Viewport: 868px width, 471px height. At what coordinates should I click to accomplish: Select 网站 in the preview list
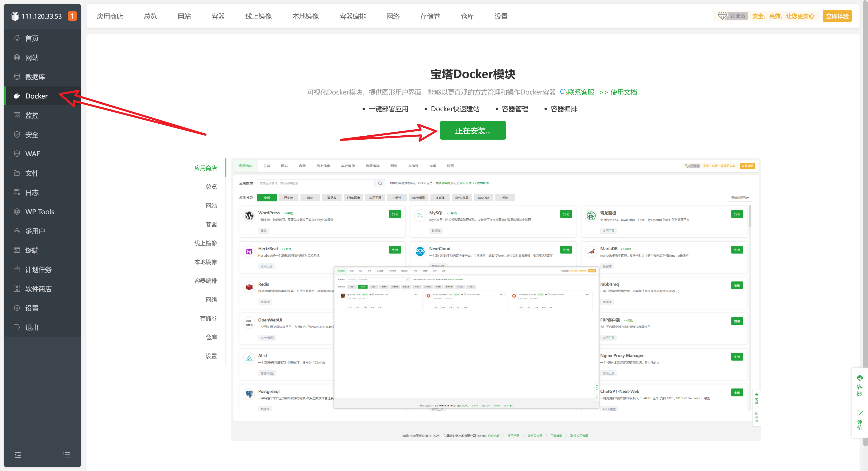(x=211, y=205)
